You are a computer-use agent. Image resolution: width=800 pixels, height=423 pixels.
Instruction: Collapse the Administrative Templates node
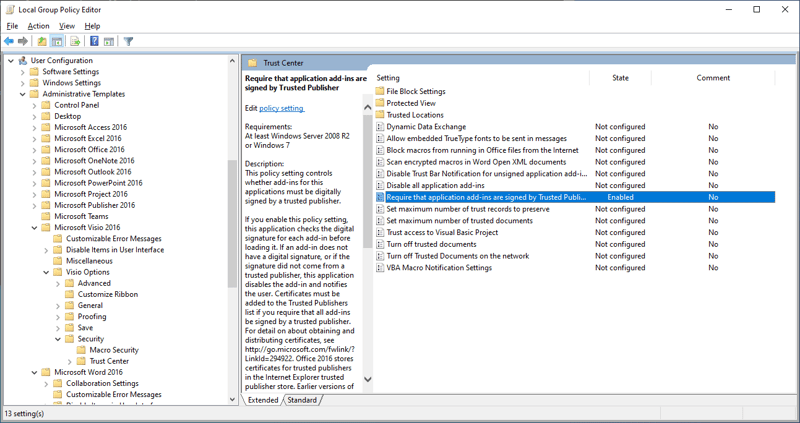22,94
